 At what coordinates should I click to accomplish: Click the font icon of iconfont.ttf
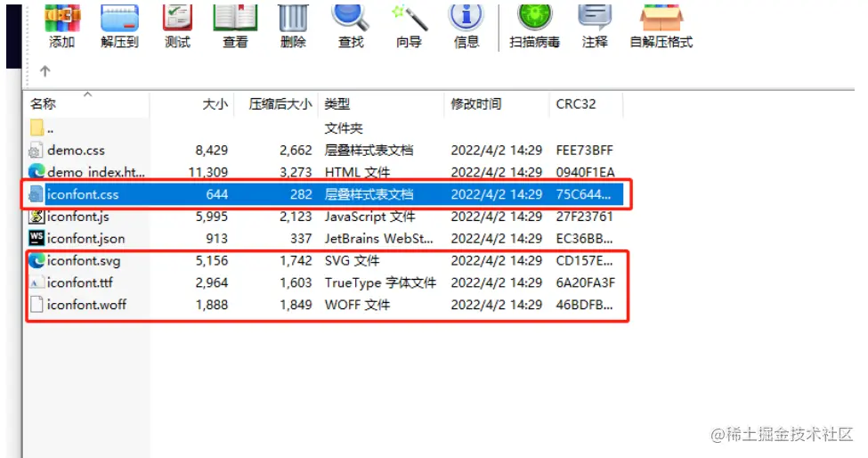(x=37, y=282)
